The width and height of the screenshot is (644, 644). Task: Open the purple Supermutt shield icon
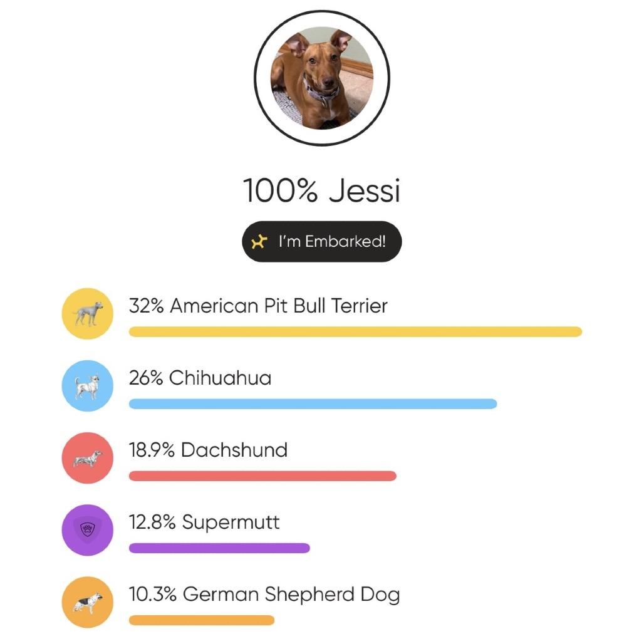coord(88,530)
